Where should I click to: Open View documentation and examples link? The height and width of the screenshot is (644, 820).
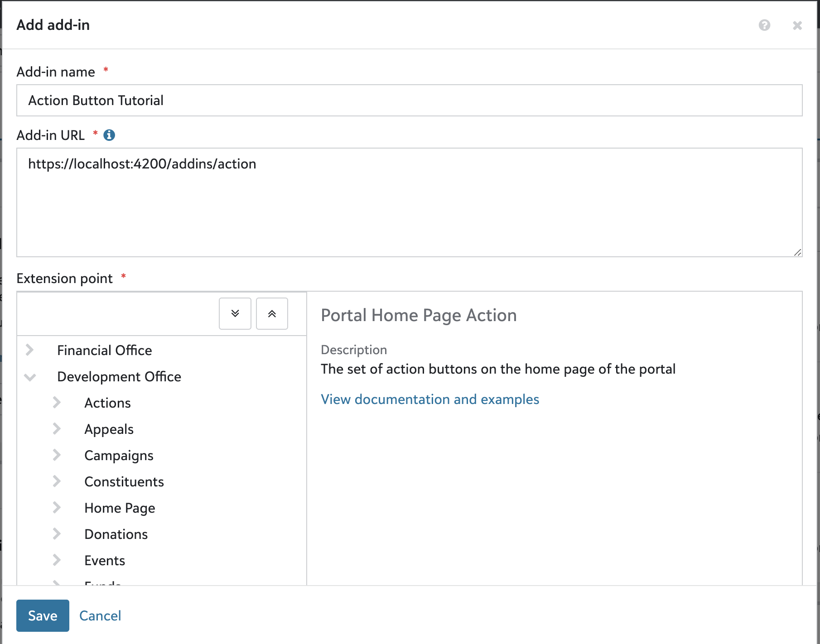pyautogui.click(x=429, y=399)
